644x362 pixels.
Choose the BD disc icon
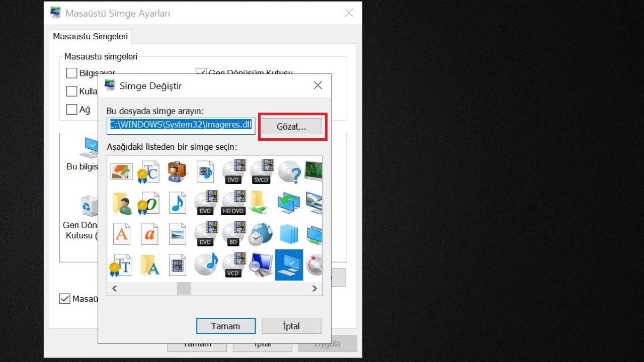(233, 234)
